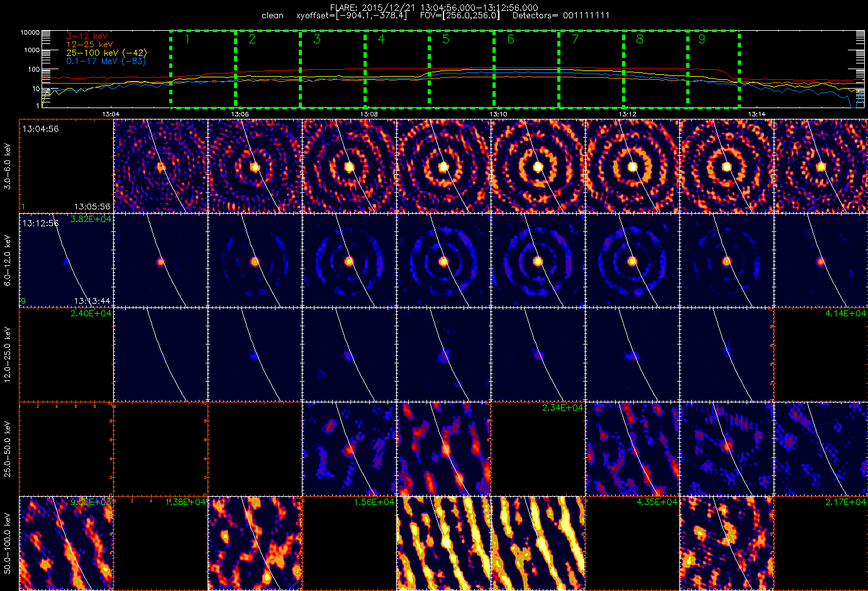
Task: Click the '50.0-100.0 keV' row label
Action: click(x=8, y=543)
